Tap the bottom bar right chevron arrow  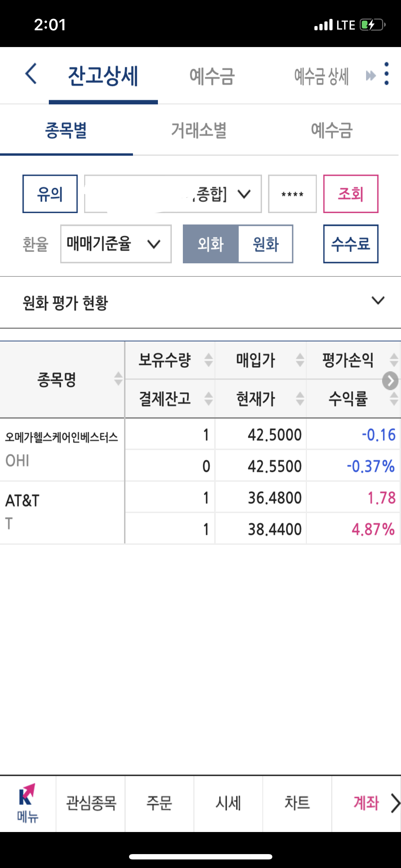point(395,803)
